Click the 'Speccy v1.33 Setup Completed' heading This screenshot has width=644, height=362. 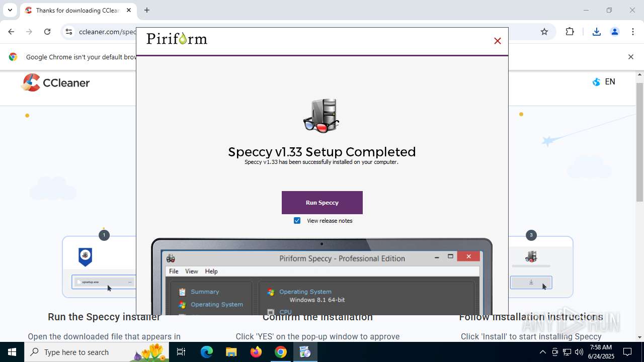pyautogui.click(x=322, y=152)
